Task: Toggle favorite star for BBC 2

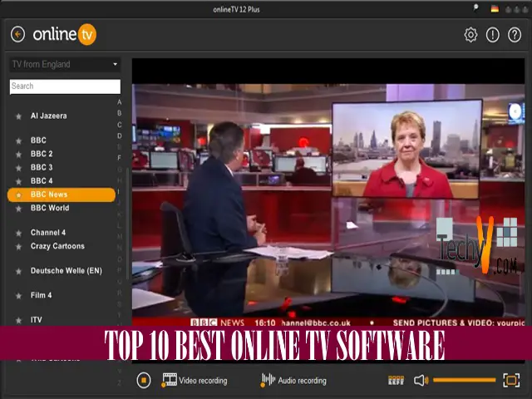Action: [x=18, y=155]
